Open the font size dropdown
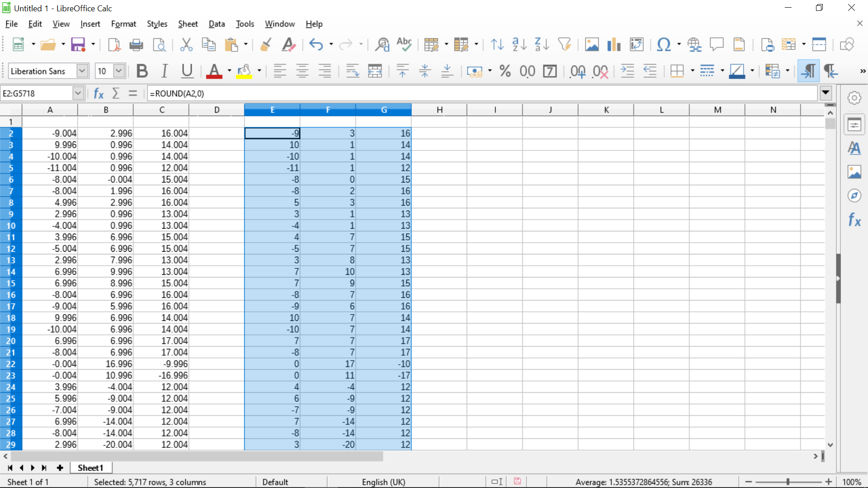Image resolution: width=868 pixels, height=488 pixels. tap(119, 71)
